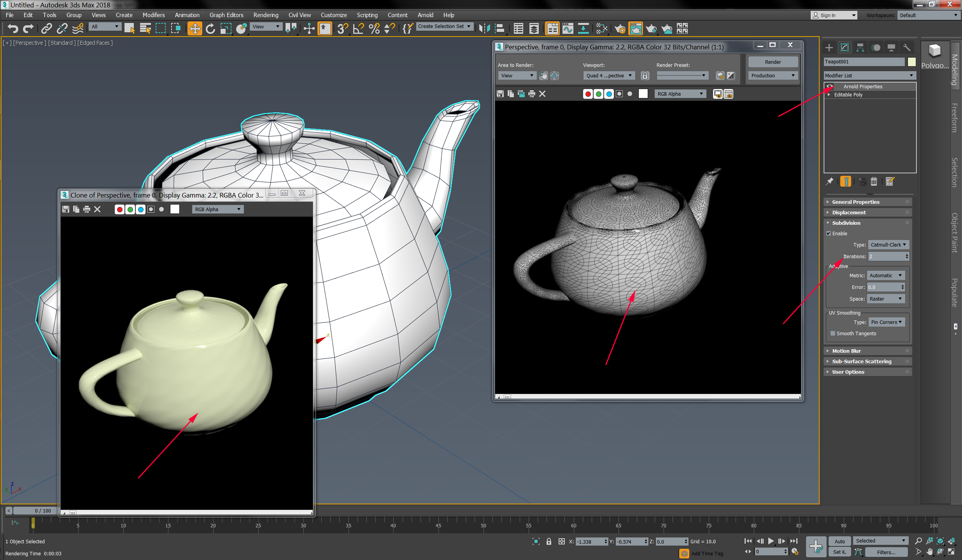The height and width of the screenshot is (560, 962).
Task: Enable the Smooth Tangents checkbox
Action: [832, 333]
